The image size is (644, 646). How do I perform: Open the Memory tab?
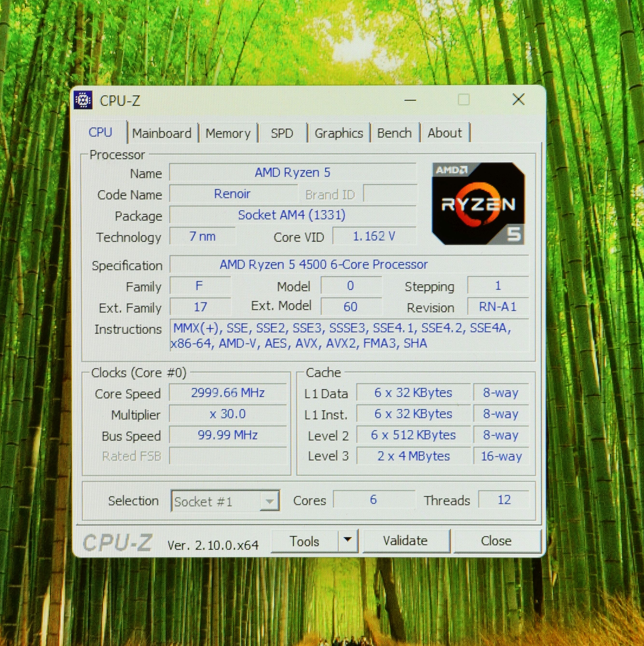coord(228,133)
